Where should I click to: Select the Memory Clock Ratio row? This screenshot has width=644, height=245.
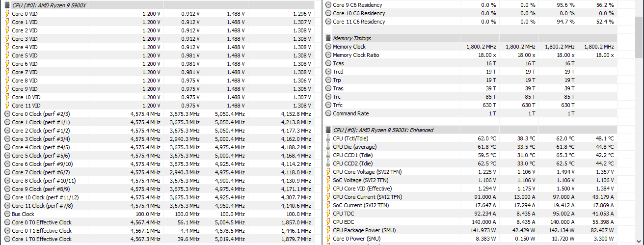pos(356,55)
